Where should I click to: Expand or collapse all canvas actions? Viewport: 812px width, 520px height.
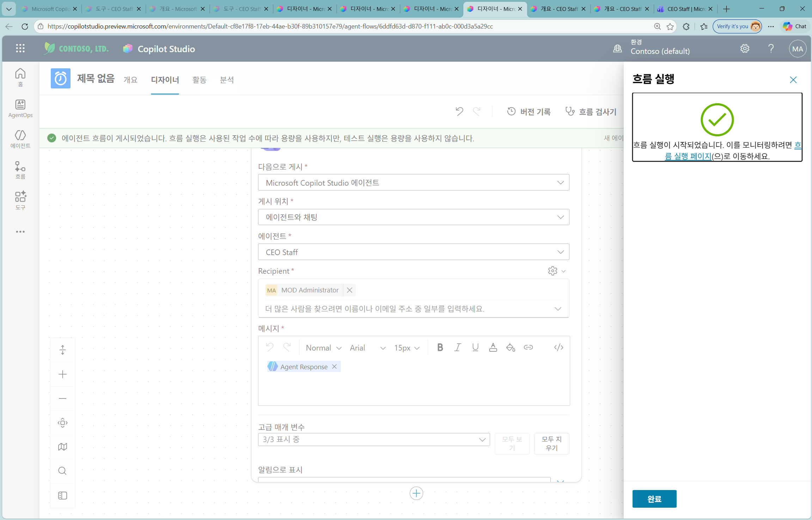coord(63,350)
